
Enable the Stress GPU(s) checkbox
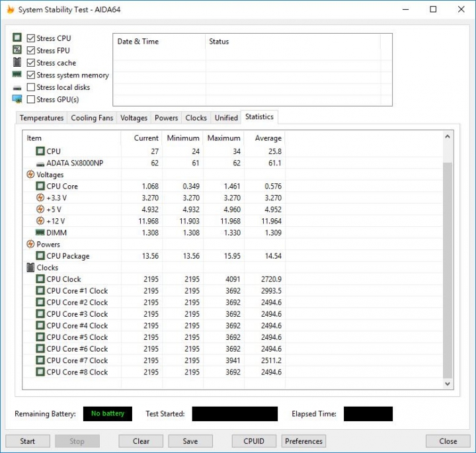point(30,99)
